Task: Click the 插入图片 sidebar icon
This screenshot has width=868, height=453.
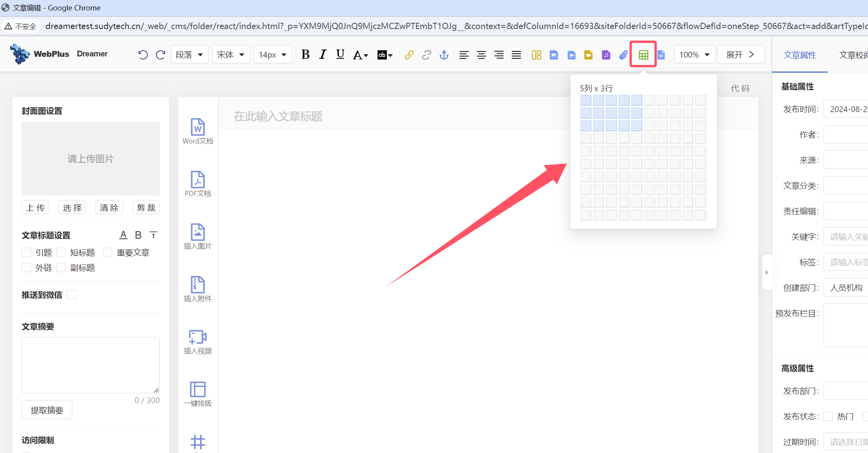Action: click(x=198, y=237)
